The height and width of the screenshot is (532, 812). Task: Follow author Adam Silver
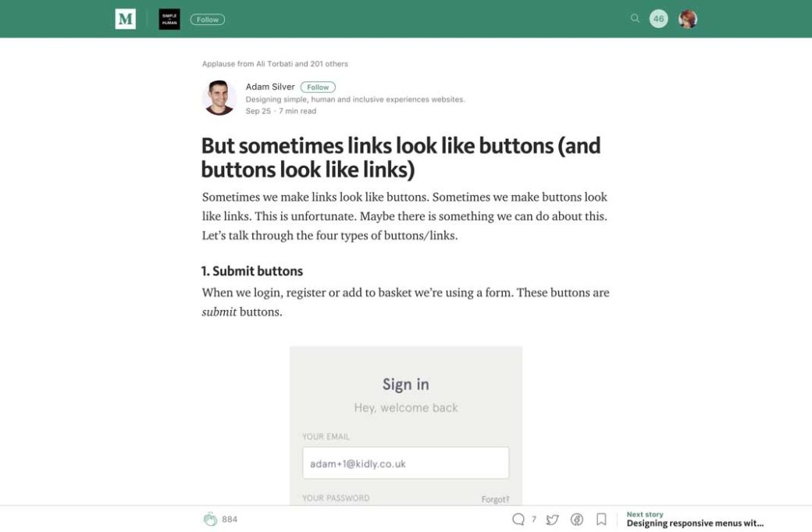click(x=318, y=87)
